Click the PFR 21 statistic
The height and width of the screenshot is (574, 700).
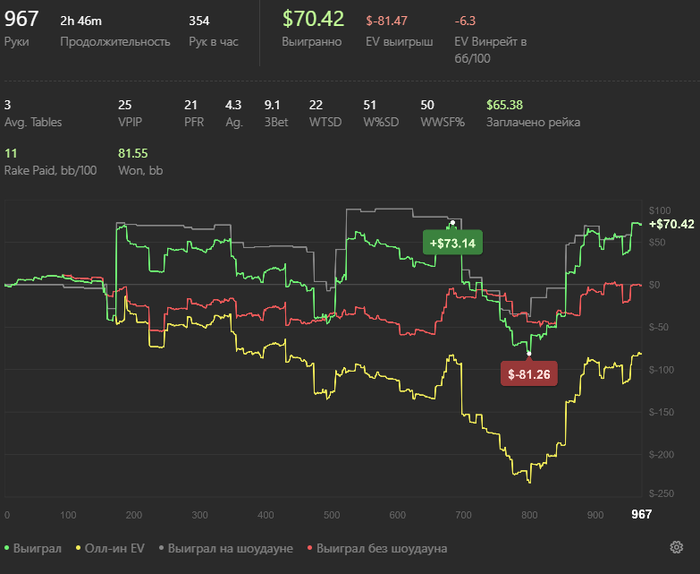pos(194,113)
